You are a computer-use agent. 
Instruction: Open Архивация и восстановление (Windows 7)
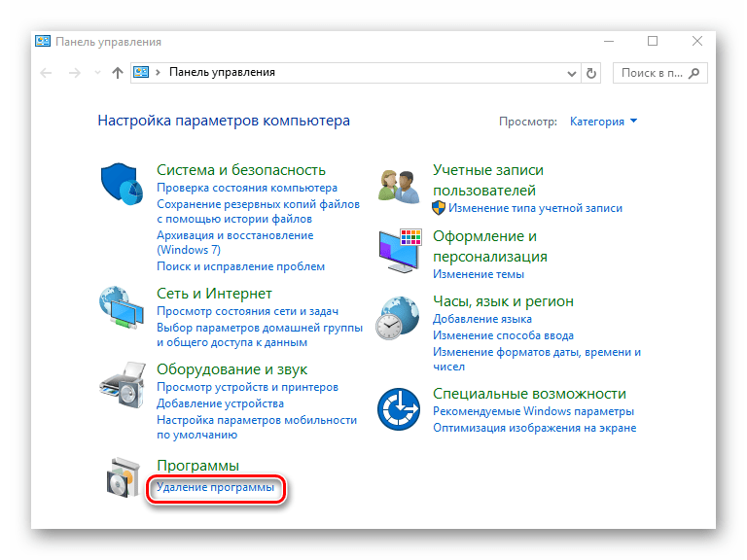pos(234,242)
